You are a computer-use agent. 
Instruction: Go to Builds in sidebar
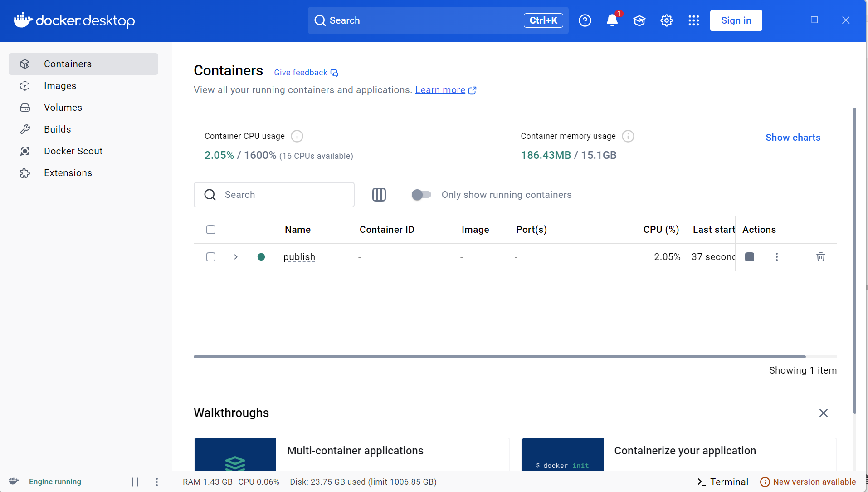[x=83, y=129]
